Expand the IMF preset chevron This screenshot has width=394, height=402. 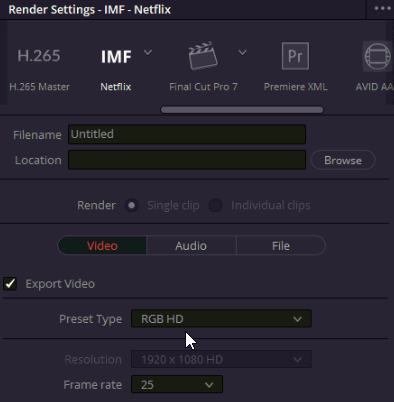(x=148, y=52)
